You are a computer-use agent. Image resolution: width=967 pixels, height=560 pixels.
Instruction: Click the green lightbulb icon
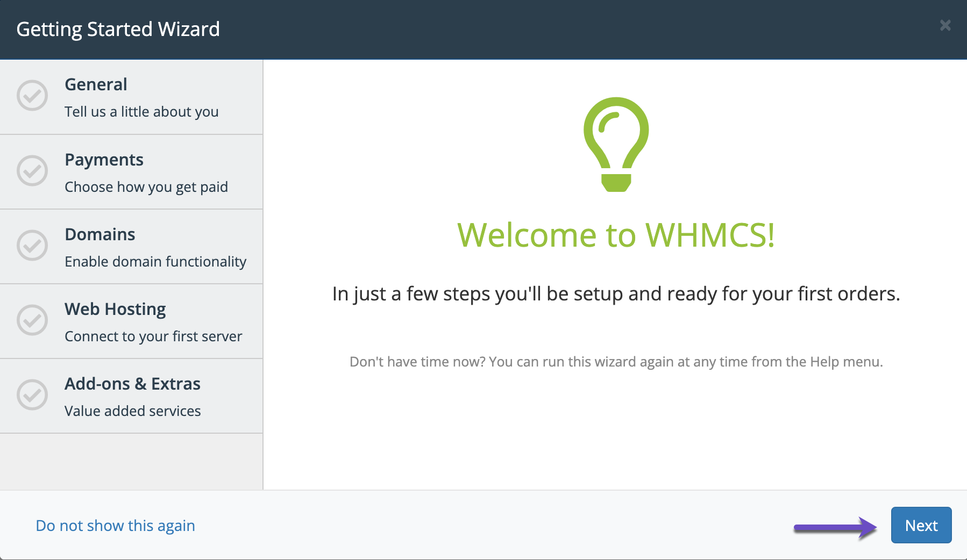pyautogui.click(x=616, y=144)
